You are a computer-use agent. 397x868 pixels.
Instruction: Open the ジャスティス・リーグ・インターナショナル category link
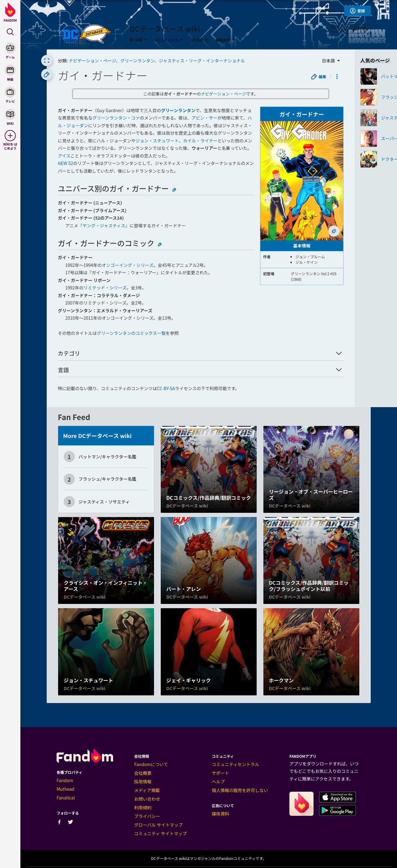click(202, 61)
